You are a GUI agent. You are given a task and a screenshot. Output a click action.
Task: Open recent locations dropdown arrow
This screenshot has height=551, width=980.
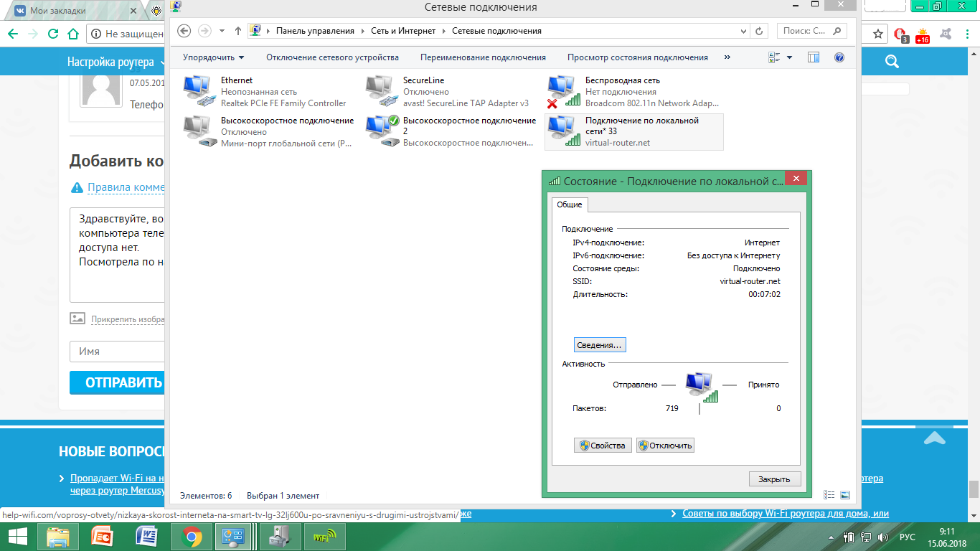point(222,31)
